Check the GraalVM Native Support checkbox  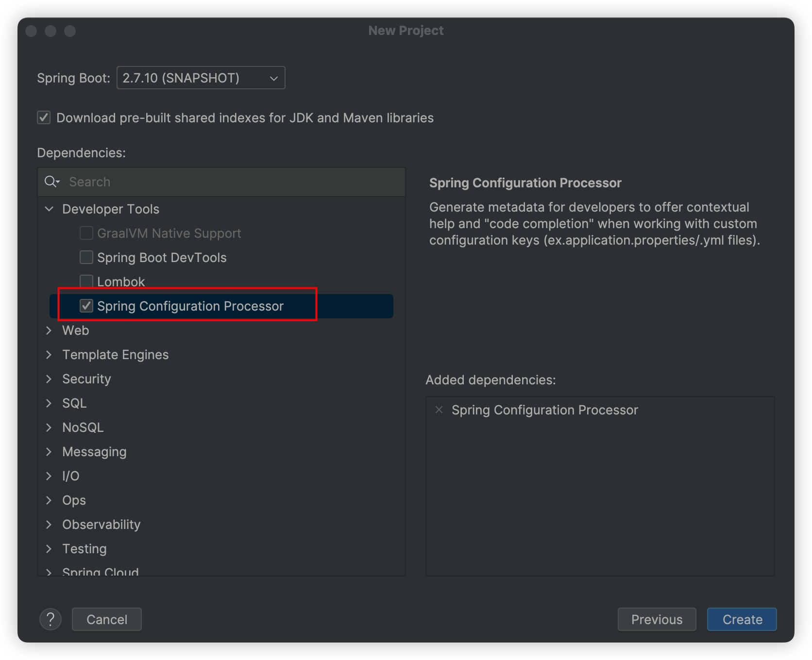(x=86, y=233)
